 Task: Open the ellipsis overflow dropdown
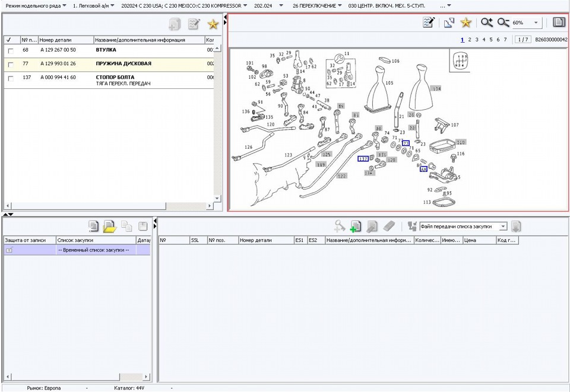point(445,6)
